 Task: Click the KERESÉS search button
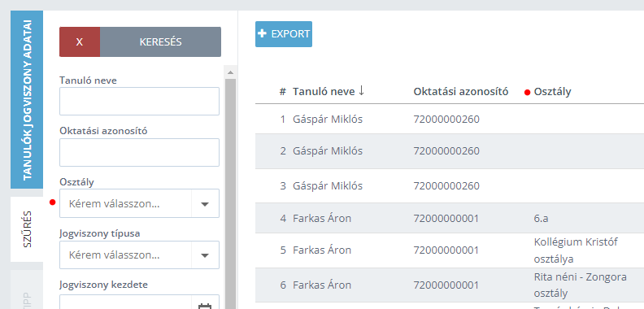pos(160,42)
